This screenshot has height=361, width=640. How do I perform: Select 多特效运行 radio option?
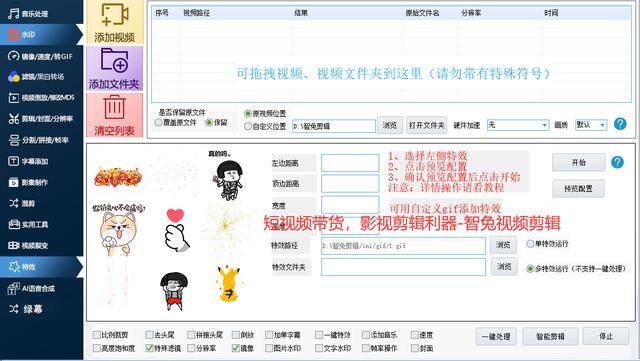tap(530, 269)
